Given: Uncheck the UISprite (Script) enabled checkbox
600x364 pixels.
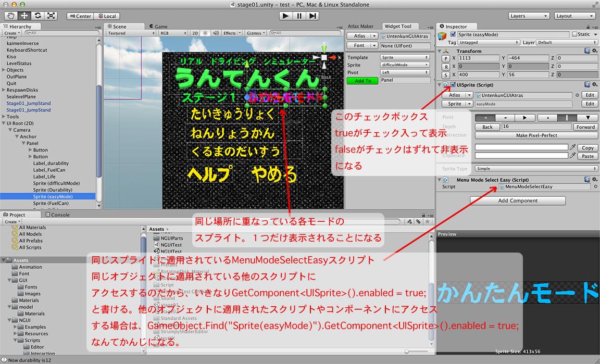Looking at the screenshot, I should click(x=454, y=84).
